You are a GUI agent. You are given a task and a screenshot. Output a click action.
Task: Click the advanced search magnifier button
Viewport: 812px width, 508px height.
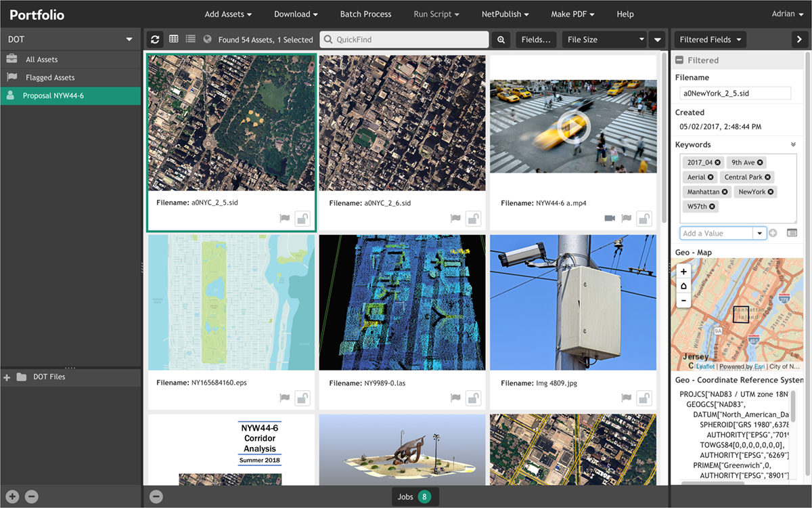pos(501,39)
